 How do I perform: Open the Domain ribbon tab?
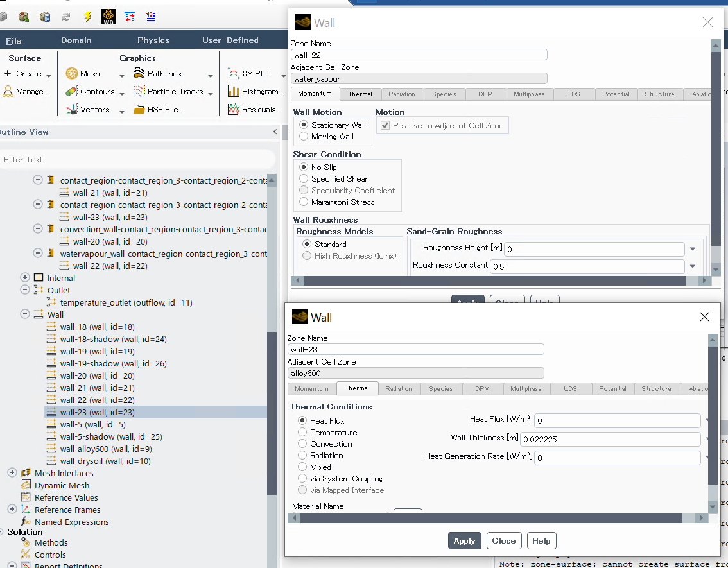point(76,40)
